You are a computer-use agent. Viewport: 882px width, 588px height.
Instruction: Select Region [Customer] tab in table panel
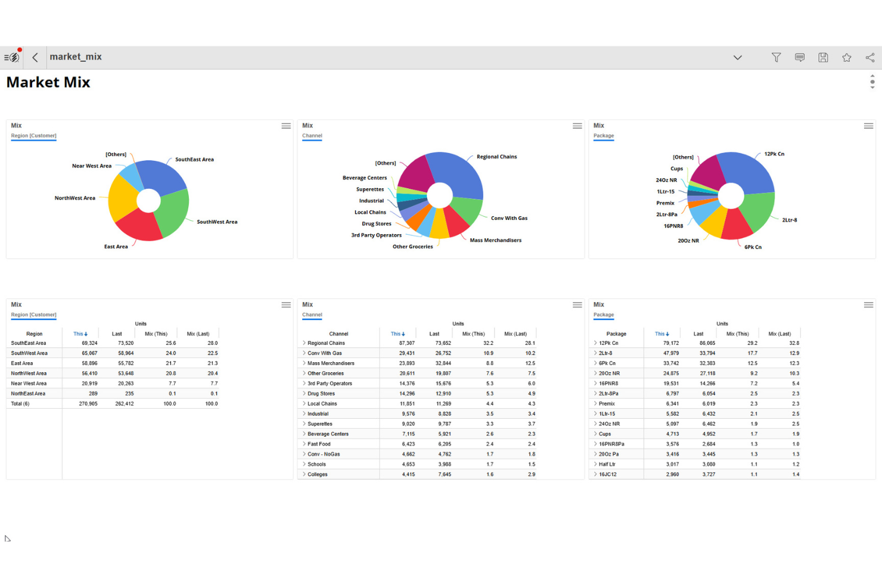(33, 315)
